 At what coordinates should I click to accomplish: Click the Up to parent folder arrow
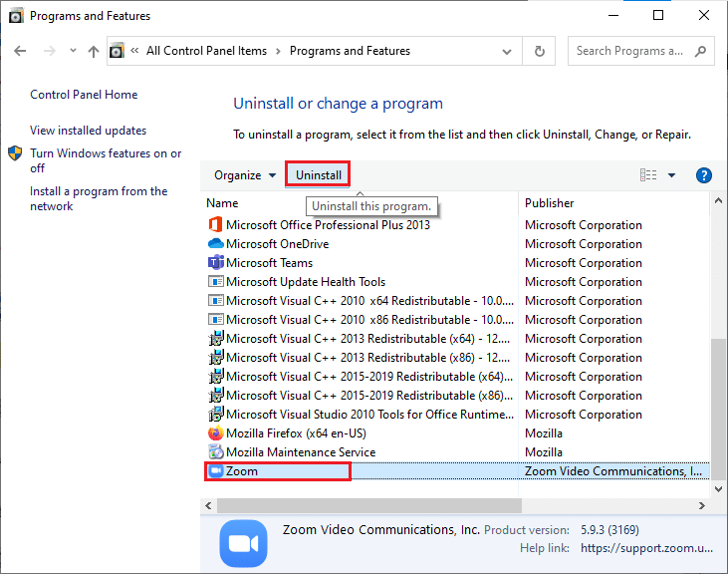93,51
